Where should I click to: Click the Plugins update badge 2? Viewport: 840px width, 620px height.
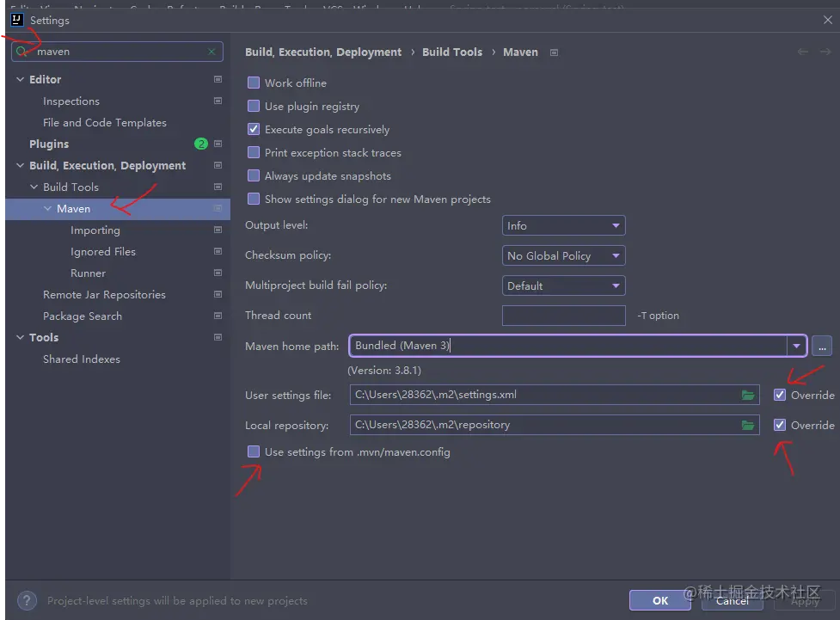201,144
